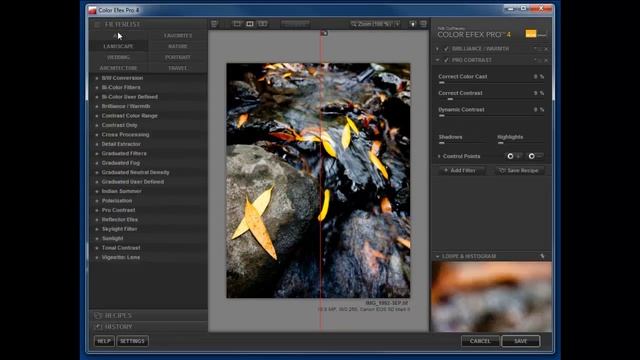Open presets star beside Detail Extractor
The height and width of the screenshot is (360, 640).
tap(97, 144)
